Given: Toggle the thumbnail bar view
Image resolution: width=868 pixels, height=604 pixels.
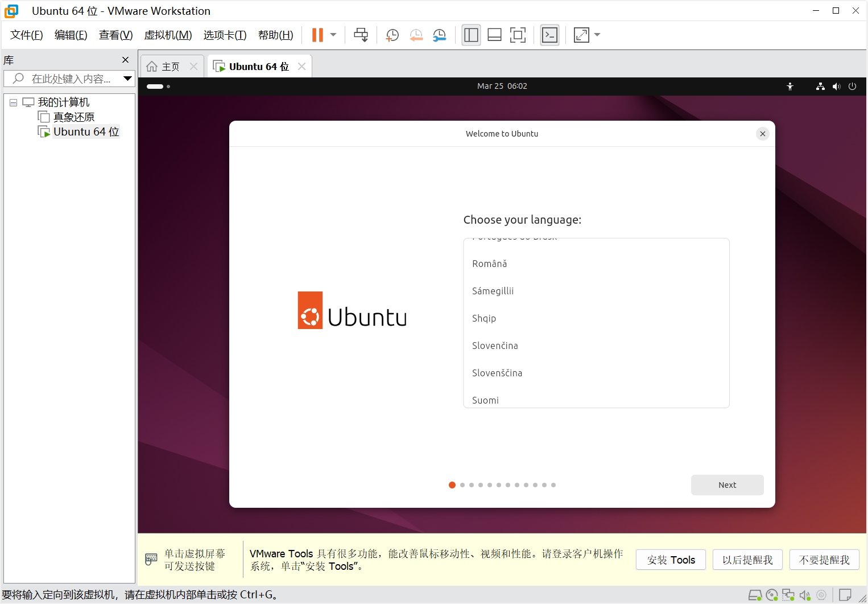Looking at the screenshot, I should point(494,35).
